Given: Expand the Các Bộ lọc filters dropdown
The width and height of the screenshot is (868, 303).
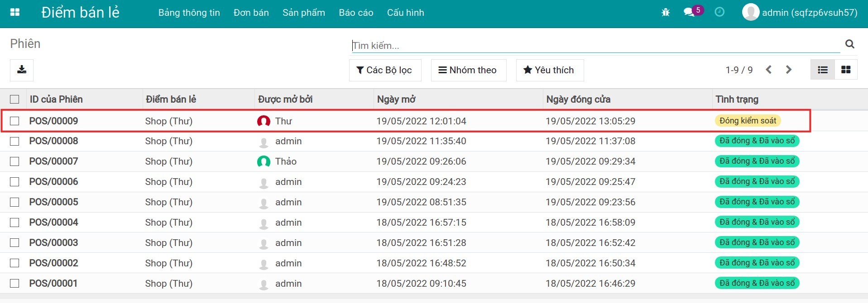Looking at the screenshot, I should [x=384, y=70].
